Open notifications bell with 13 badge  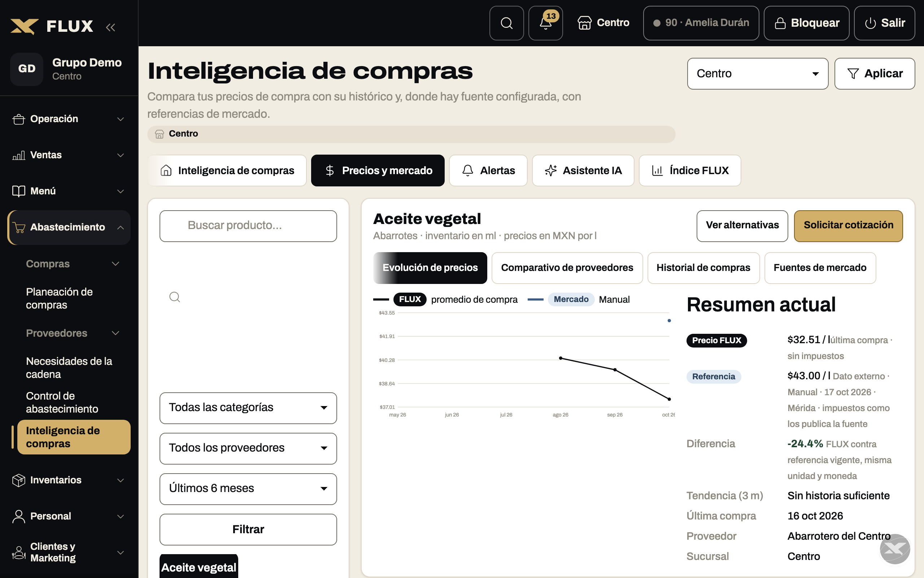545,23
